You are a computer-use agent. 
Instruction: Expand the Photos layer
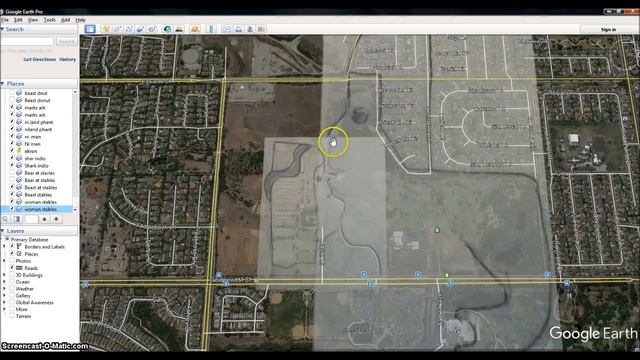(4, 261)
